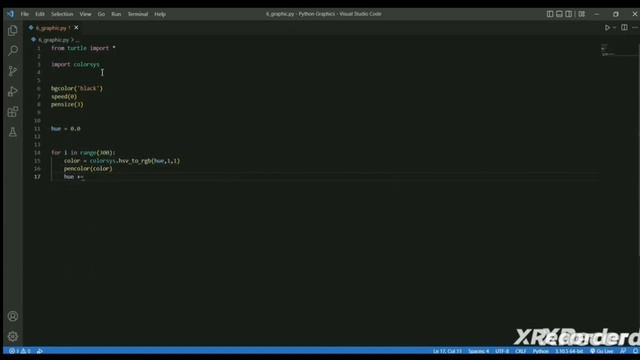Open the Run menu

pyautogui.click(x=116, y=14)
